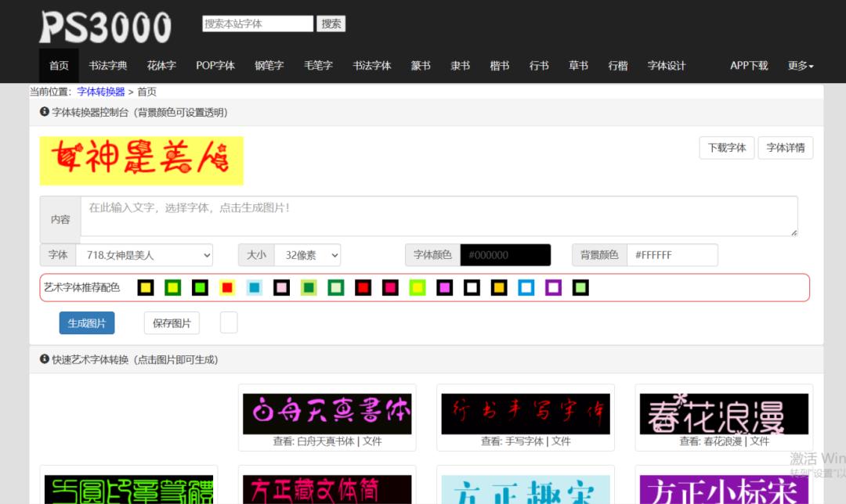Viewport: 846px width, 504px height.
Task: Focus the 内容 text input area
Action: point(439,216)
